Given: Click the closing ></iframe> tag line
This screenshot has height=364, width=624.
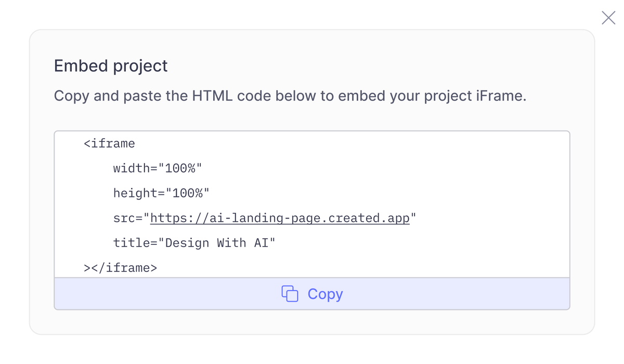Looking at the screenshot, I should [120, 268].
